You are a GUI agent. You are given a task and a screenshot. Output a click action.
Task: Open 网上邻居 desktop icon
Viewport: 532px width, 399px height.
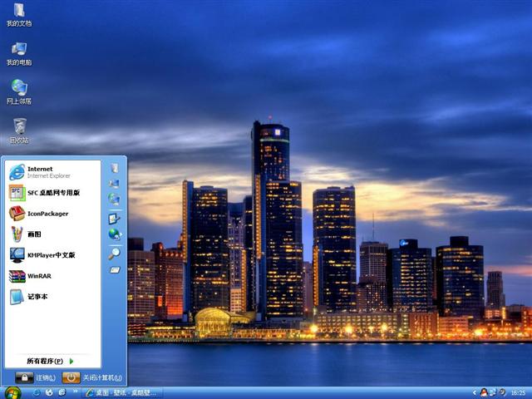coord(18,91)
